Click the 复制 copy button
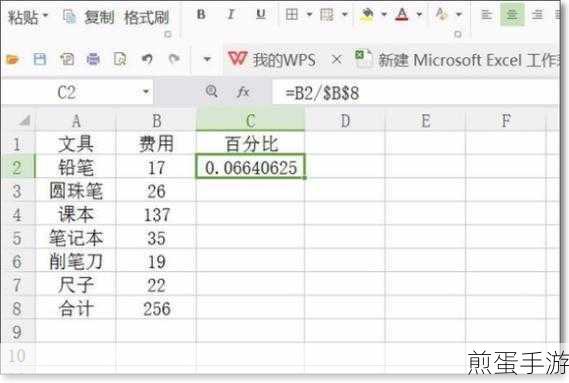Screen dimensions: 569x383 [x=99, y=17]
